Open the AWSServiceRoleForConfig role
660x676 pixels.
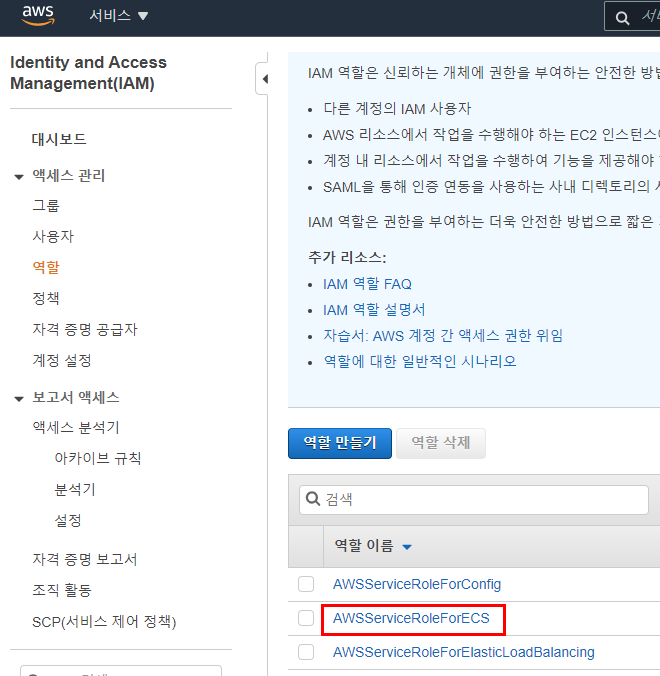(417, 584)
